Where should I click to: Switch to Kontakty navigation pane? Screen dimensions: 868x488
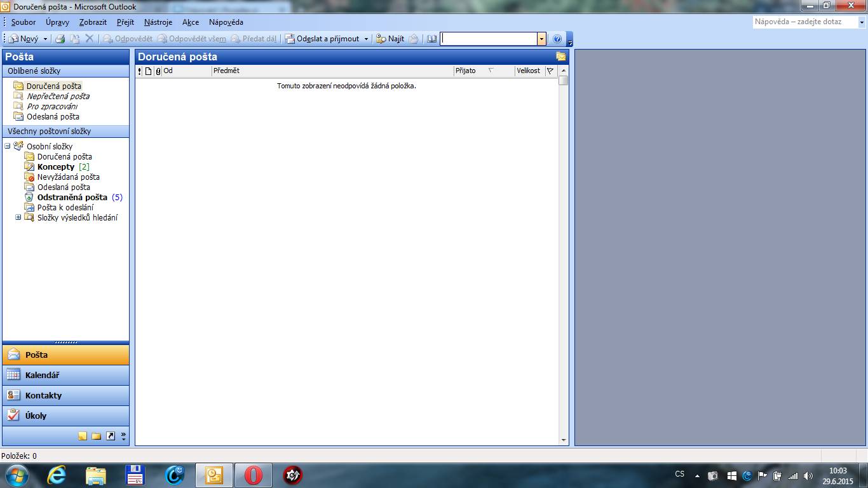coord(65,395)
